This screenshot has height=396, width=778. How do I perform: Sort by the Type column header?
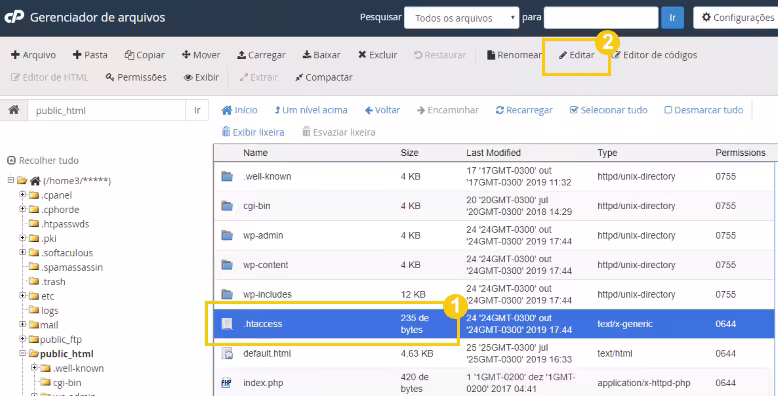click(x=607, y=153)
